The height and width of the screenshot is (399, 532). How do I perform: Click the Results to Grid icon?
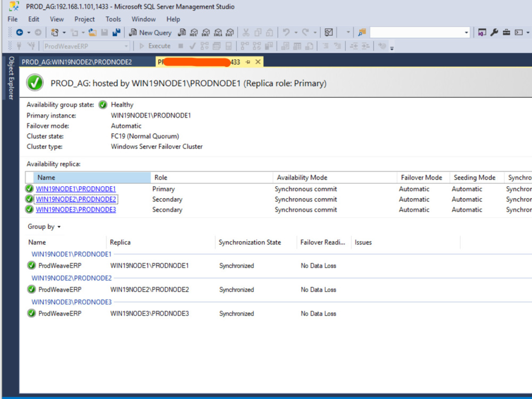coord(297,46)
